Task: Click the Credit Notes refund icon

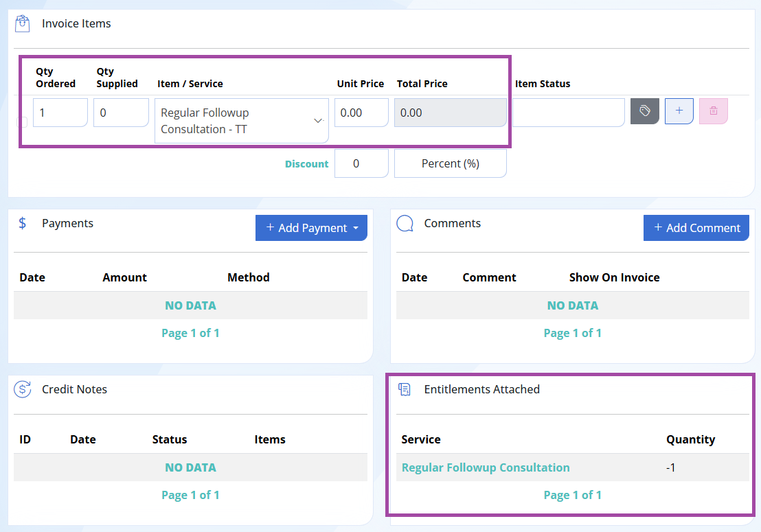Action: (23, 389)
